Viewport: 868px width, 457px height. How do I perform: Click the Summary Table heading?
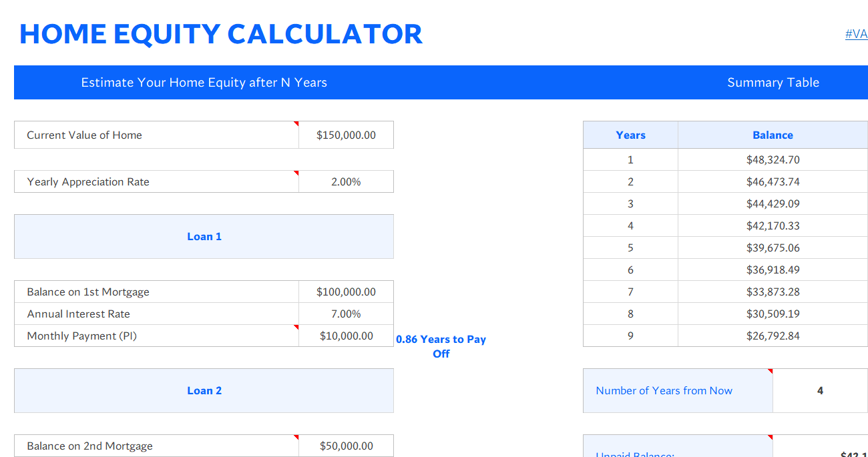pyautogui.click(x=773, y=83)
